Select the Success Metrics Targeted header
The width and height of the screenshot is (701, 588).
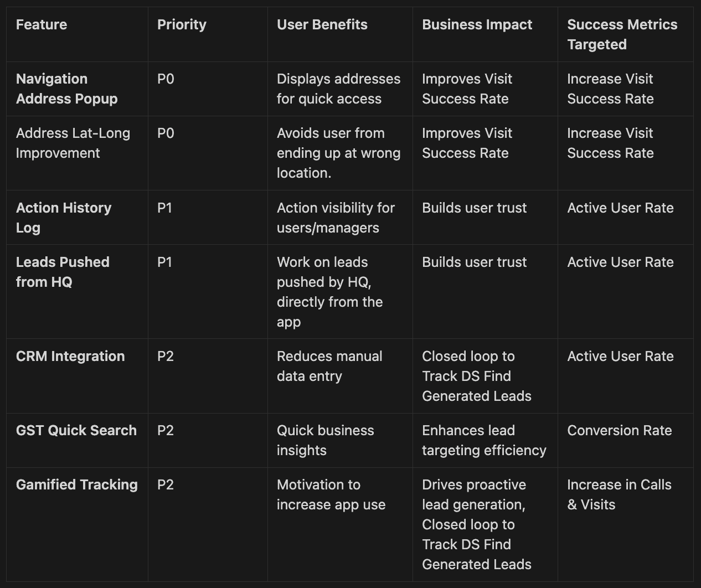point(622,34)
